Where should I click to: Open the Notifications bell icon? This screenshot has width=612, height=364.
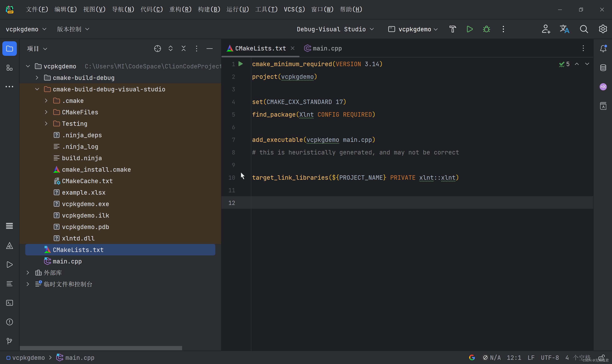[603, 49]
